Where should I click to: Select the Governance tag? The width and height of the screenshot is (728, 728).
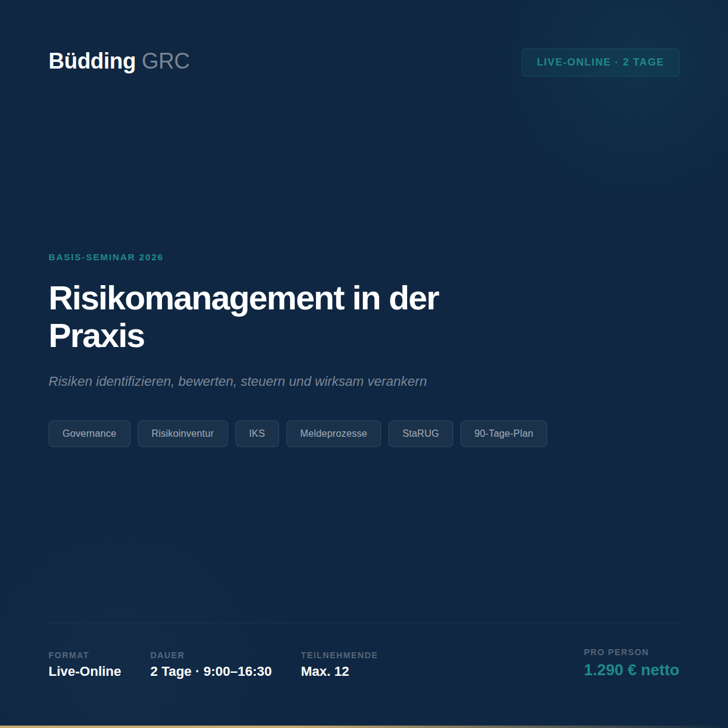(x=89, y=434)
